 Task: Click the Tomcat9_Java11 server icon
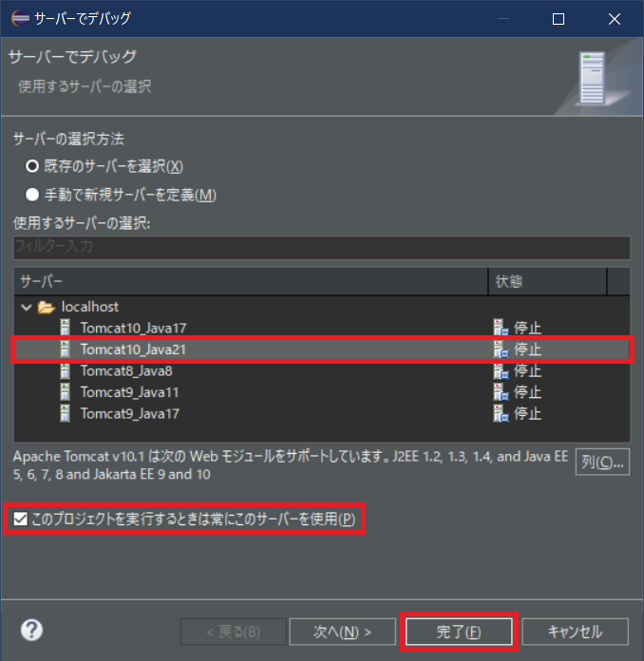click(65, 392)
